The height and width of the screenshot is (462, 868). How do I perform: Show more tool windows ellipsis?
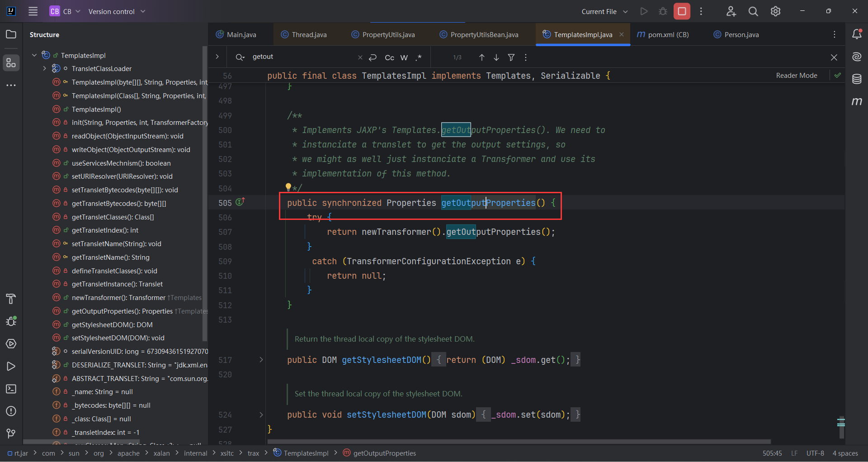(x=11, y=85)
